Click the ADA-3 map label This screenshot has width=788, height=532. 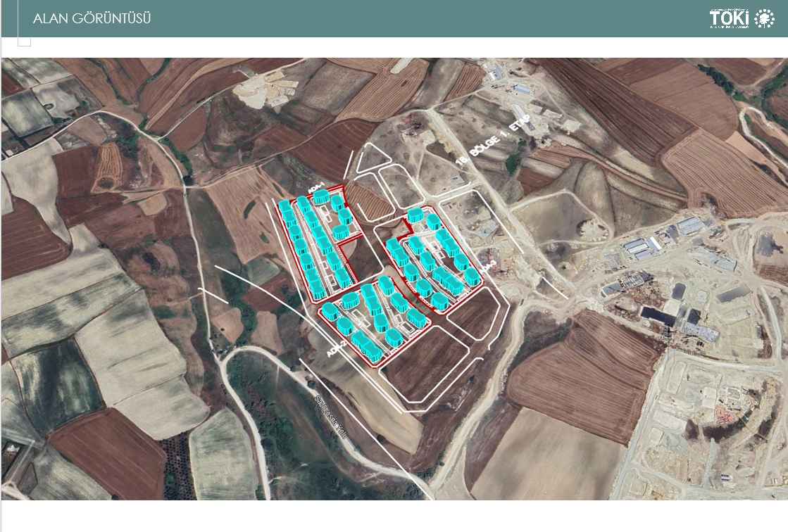[x=487, y=267]
